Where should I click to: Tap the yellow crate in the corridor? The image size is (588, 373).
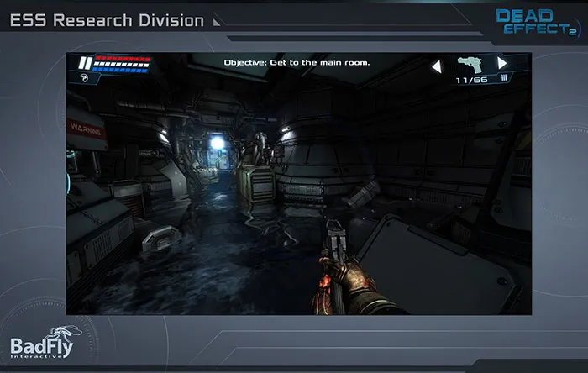coord(255,186)
